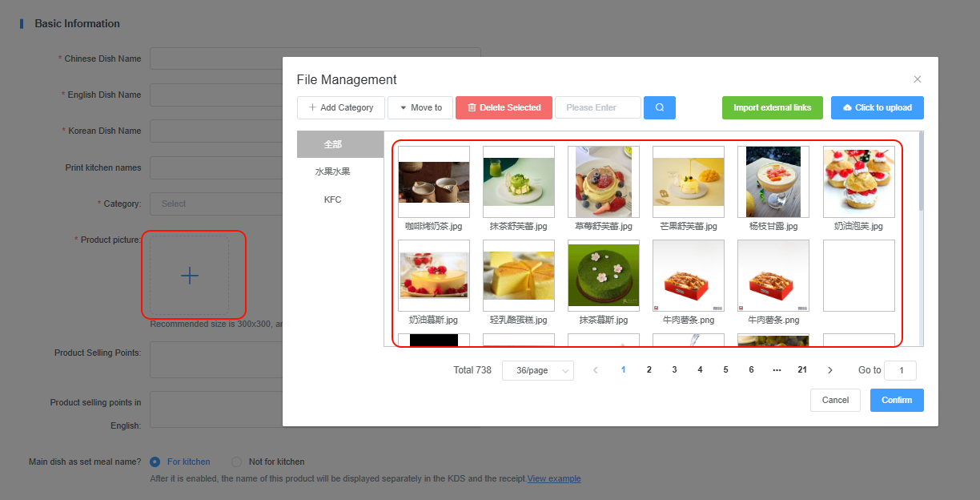Open the Move to dropdown
Screen dimensions: 980x500
click(x=420, y=107)
